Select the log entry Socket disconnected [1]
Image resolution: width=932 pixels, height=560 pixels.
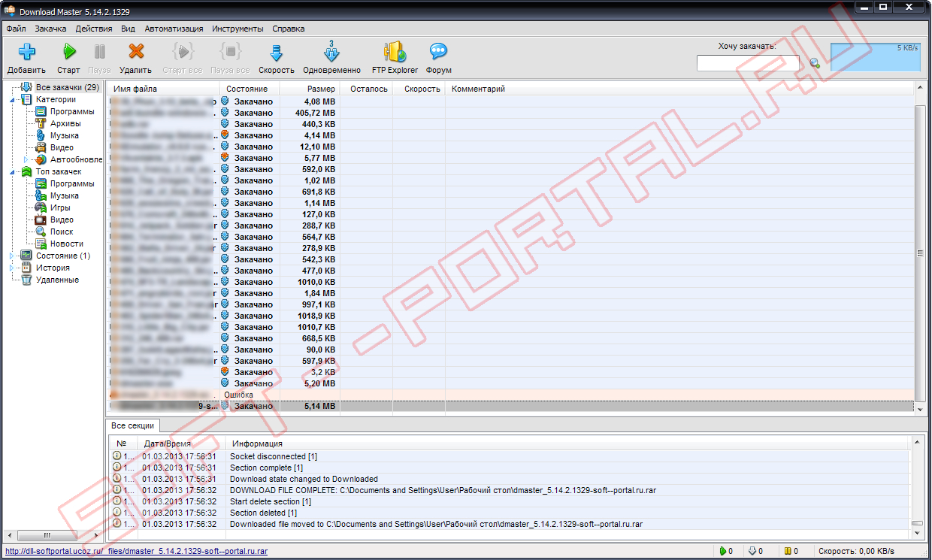(x=508, y=456)
